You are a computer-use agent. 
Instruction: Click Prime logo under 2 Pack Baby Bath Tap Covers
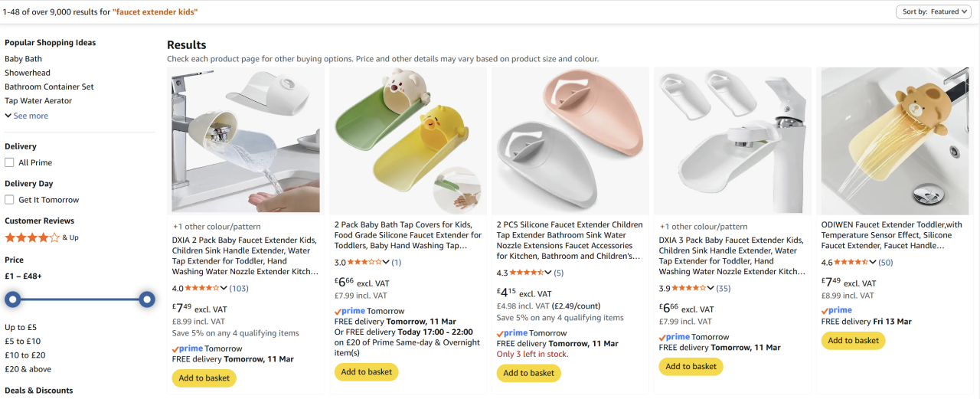(x=350, y=311)
